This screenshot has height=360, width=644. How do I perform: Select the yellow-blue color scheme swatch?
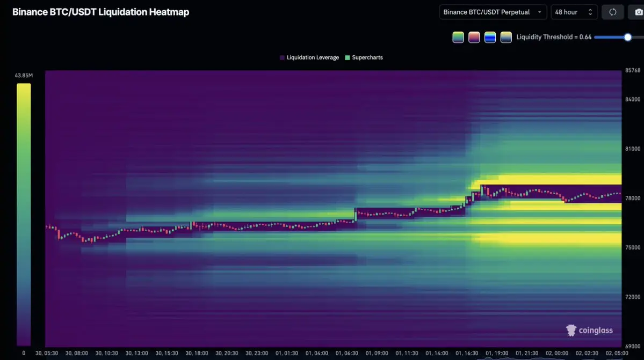[506, 38]
